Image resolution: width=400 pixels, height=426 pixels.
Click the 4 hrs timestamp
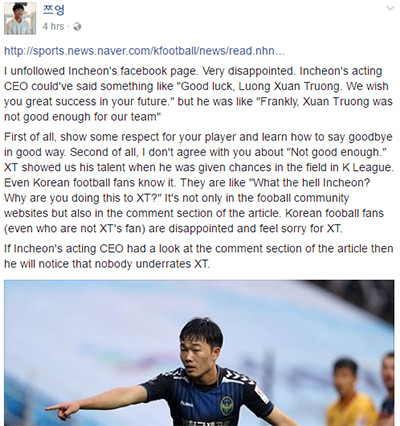pos(53,26)
